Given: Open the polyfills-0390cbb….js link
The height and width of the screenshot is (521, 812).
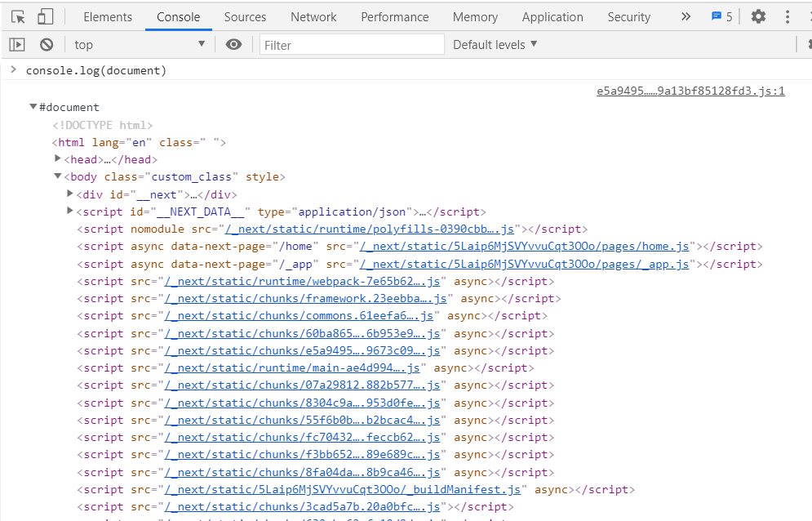Looking at the screenshot, I should 369,229.
